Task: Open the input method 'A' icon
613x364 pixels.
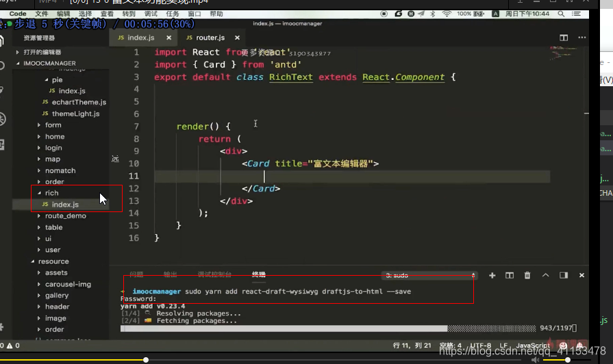Action: click(495, 14)
